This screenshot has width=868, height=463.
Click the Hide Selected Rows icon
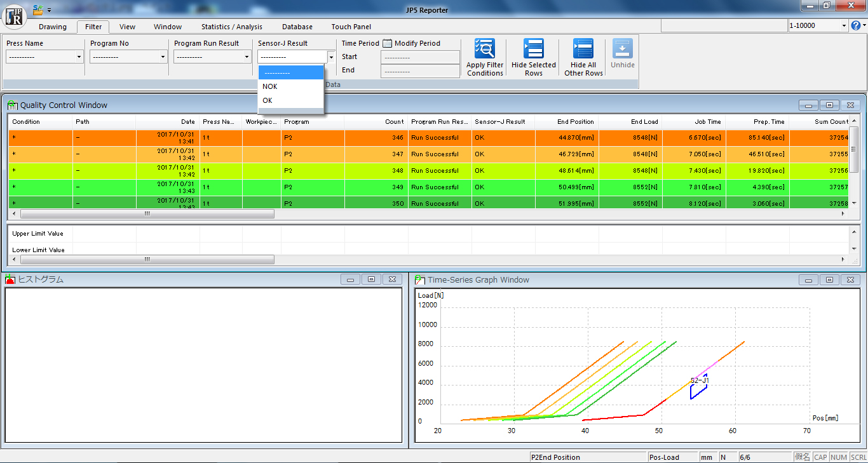pos(533,49)
